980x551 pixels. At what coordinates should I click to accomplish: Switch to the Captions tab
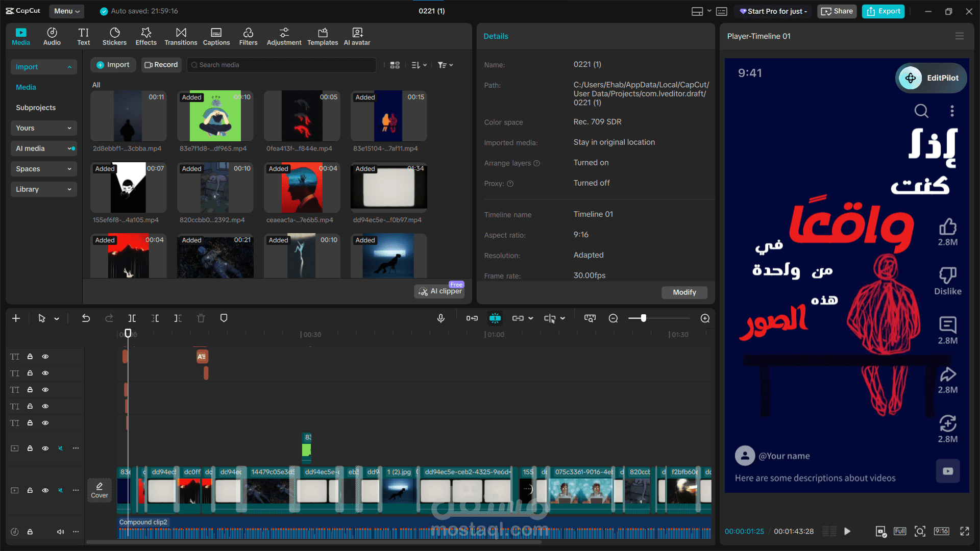point(216,36)
